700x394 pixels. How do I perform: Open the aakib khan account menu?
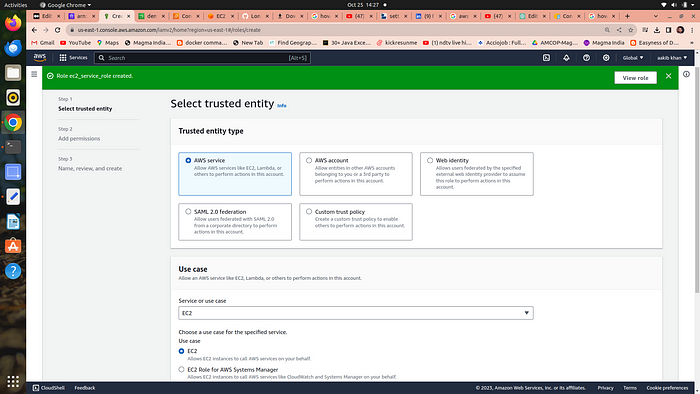pyautogui.click(x=672, y=58)
